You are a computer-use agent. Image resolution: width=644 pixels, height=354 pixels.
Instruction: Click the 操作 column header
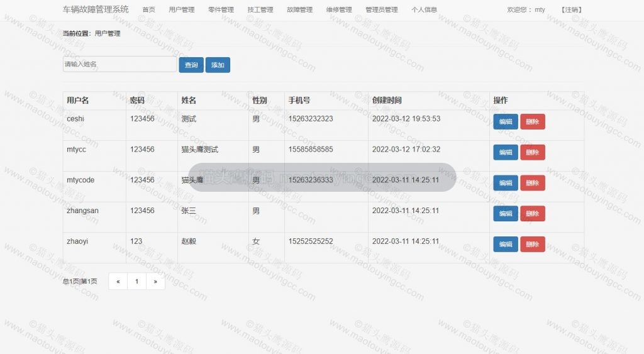pos(500,100)
